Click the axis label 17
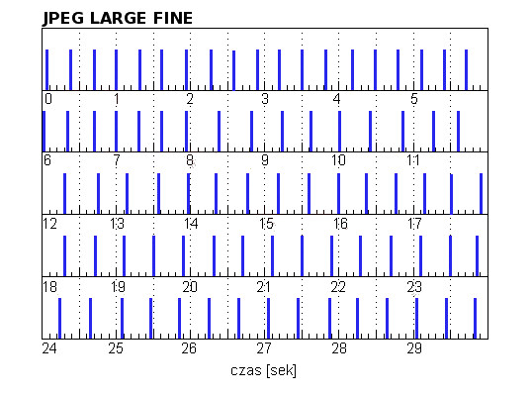The width and height of the screenshot is (532, 394). point(414,224)
